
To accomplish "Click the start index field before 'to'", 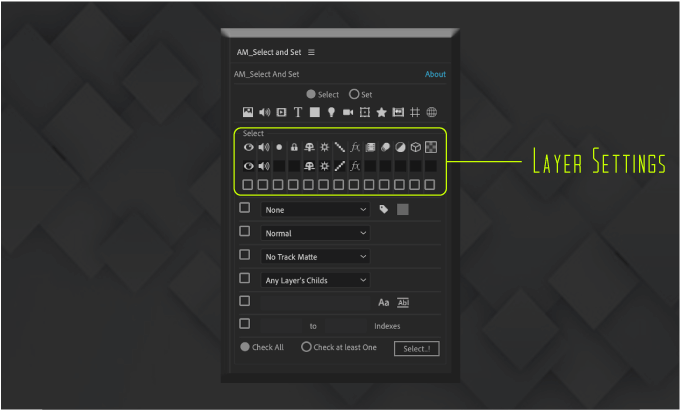I will pyautogui.click(x=281, y=326).
